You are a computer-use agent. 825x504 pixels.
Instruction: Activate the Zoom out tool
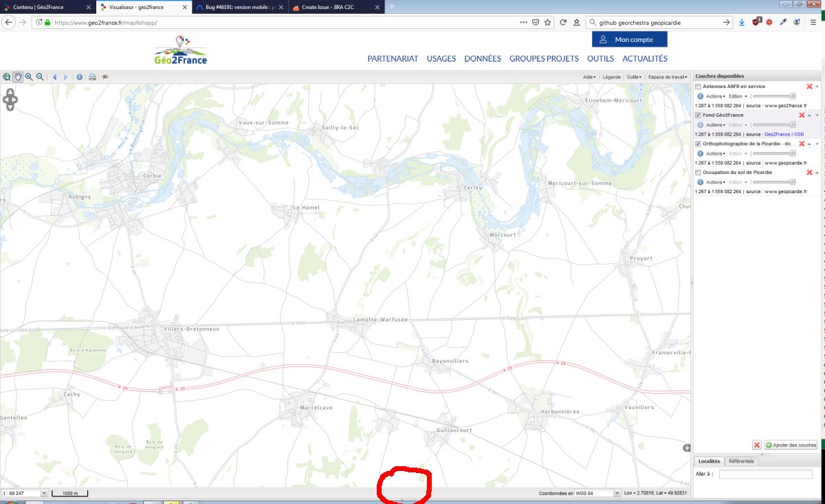[x=40, y=77]
